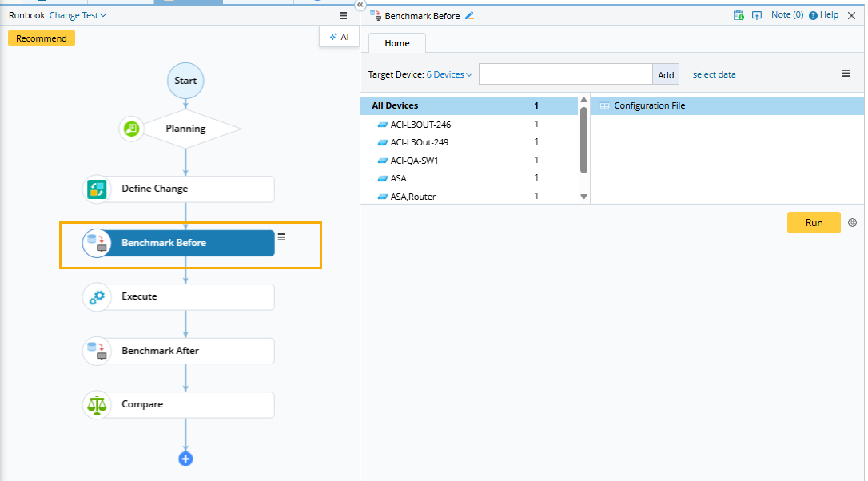Click the Planning node green icon
This screenshot has width=868, height=481.
[131, 129]
